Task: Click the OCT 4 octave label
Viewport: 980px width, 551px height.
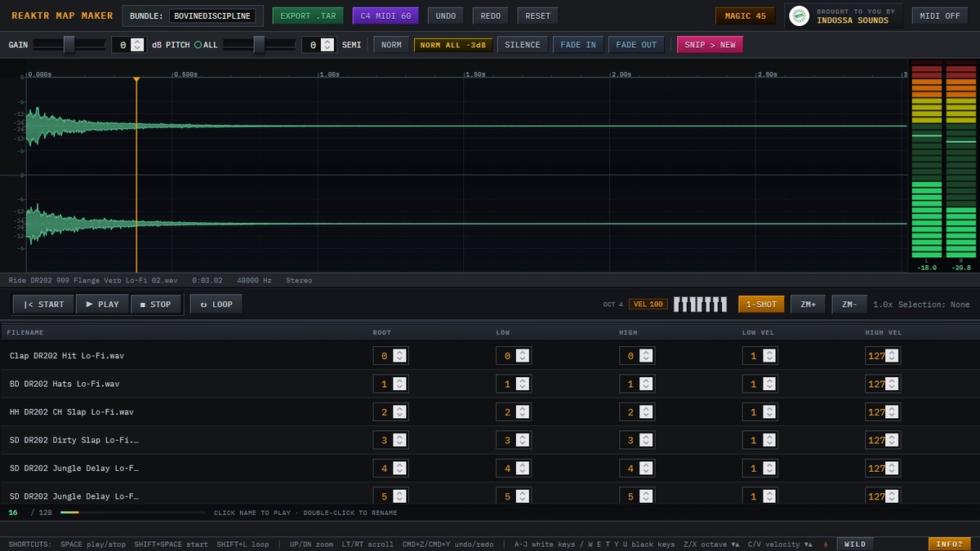Action: [x=612, y=304]
